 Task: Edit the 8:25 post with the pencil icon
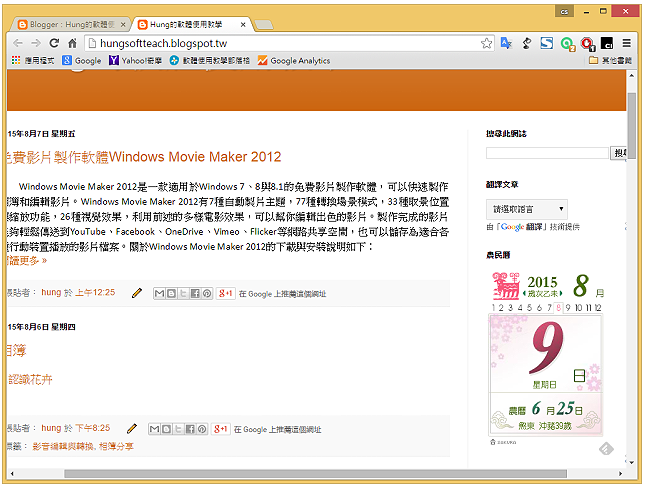pyautogui.click(x=132, y=429)
